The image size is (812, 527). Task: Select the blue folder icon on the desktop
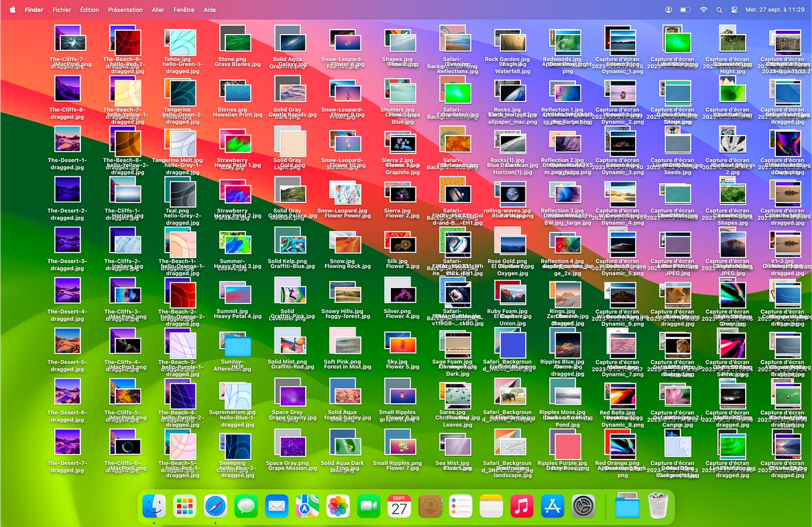(238, 346)
